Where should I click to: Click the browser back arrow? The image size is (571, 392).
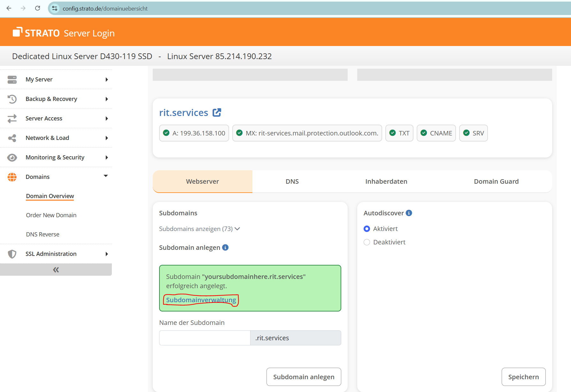click(9, 8)
